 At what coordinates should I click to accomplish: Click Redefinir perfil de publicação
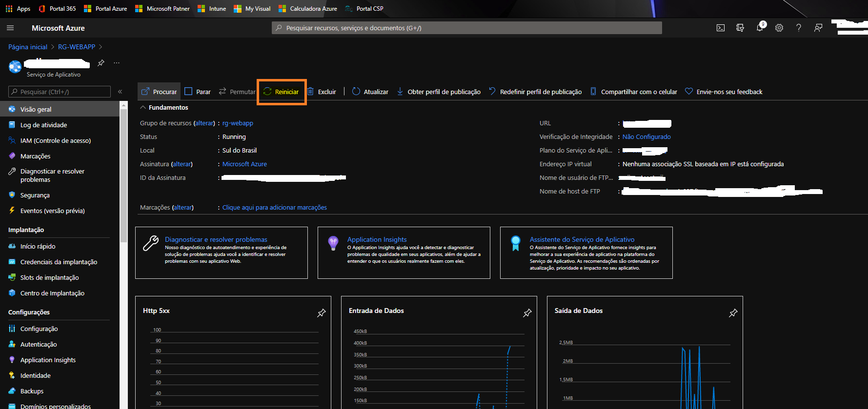point(535,92)
